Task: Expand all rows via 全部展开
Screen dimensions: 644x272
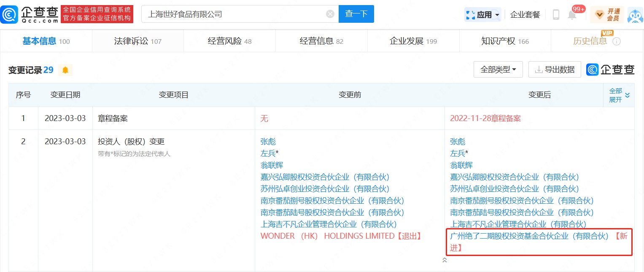Action: [619, 95]
